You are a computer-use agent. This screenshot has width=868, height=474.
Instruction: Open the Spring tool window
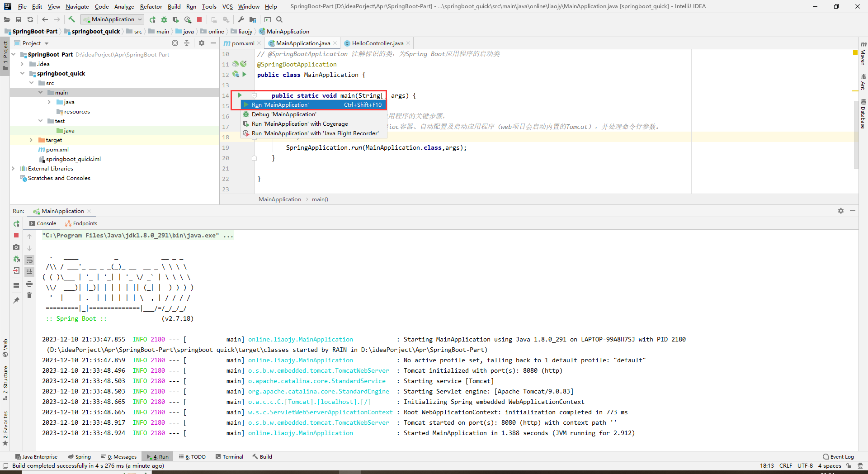80,456
